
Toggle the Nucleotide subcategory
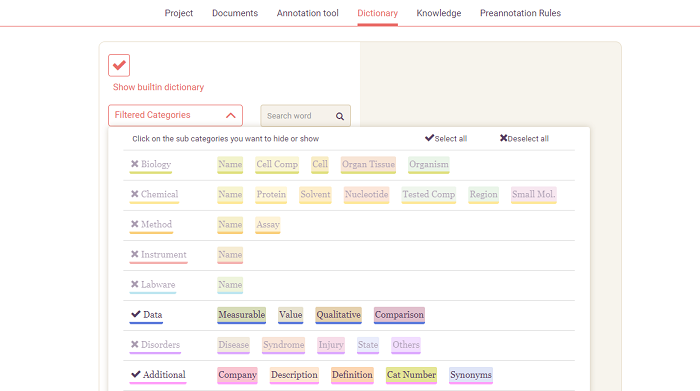[x=367, y=195]
